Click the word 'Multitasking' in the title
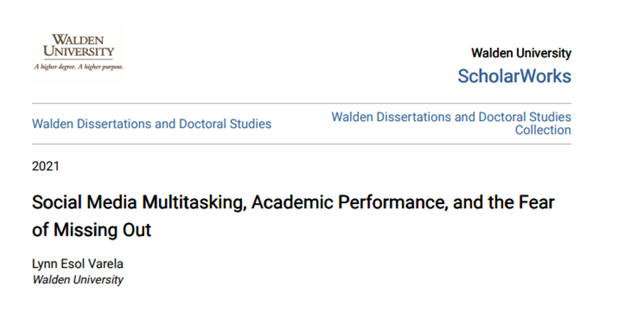Viewport: 644px width, 323px height. 194,203
